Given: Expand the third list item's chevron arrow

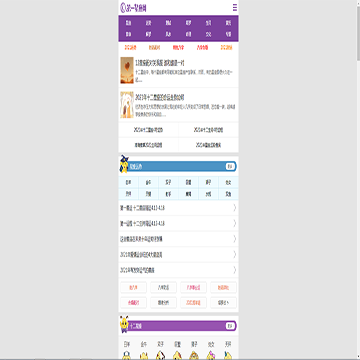Looking at the screenshot, I should point(234,239).
